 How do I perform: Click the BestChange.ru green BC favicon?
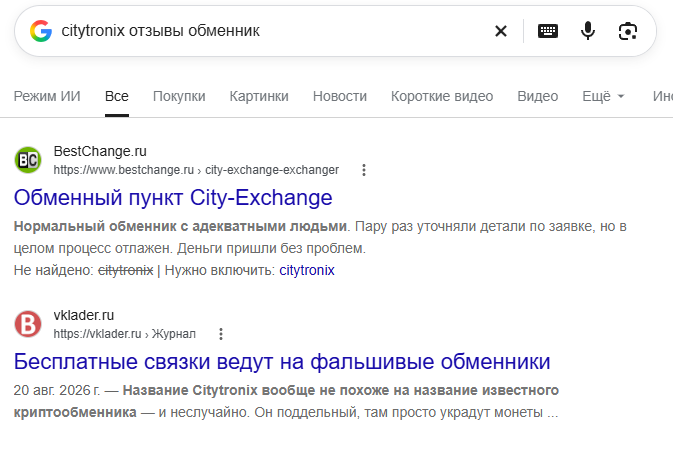28,160
